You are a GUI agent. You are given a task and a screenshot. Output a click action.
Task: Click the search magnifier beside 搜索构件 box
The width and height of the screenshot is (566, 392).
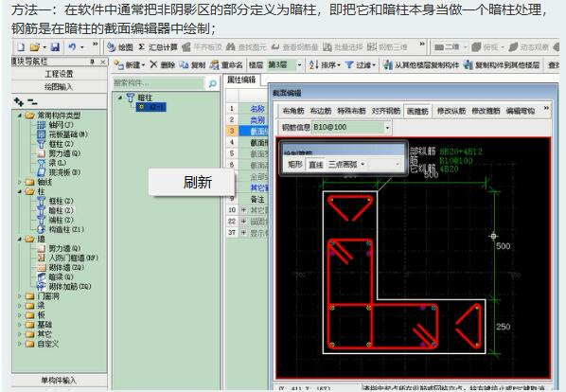coord(213,83)
